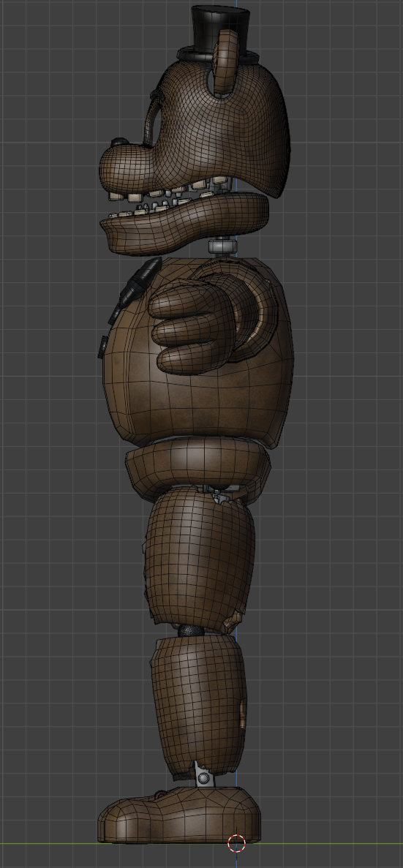
Task: Select the foot mesh at the bottom
Action: coord(178,815)
